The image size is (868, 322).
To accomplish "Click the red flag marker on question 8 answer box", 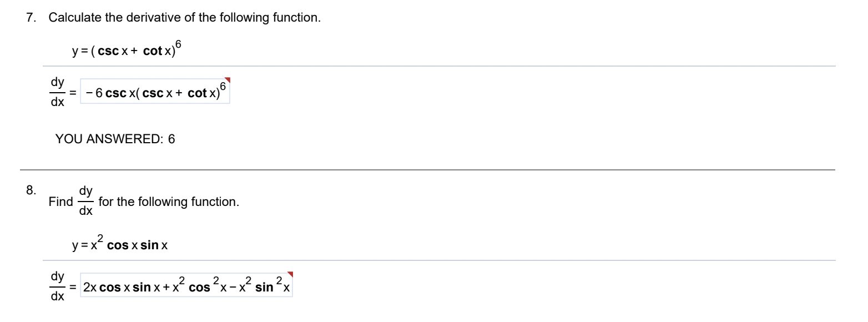I will 290,273.
